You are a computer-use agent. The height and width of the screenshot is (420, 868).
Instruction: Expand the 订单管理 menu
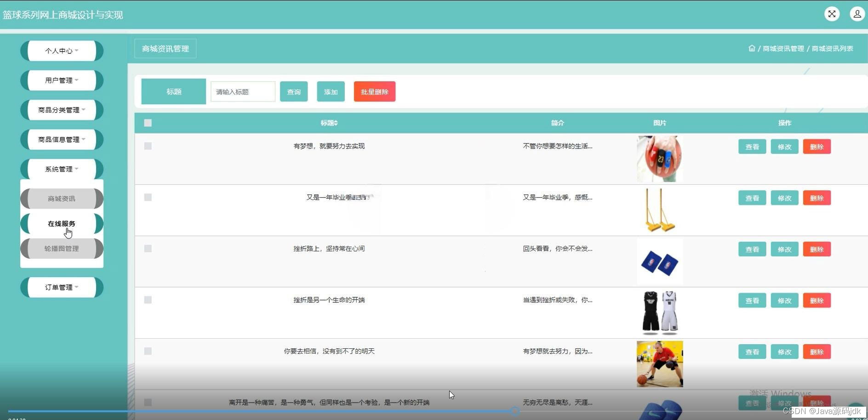(62, 287)
